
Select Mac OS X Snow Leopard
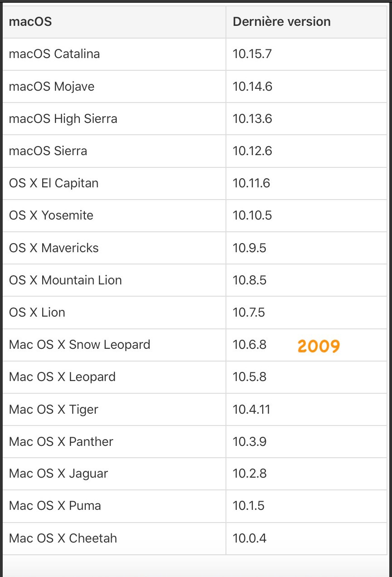79,345
